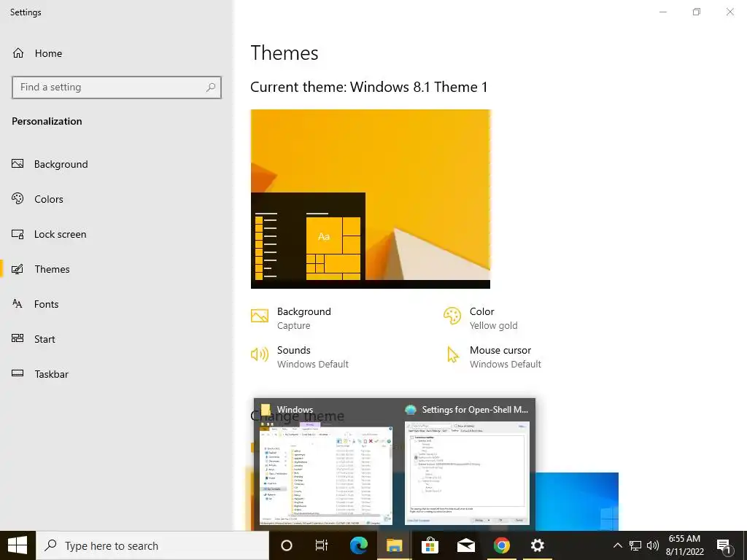Click the Start tiles icon in sidebar

click(x=18, y=338)
